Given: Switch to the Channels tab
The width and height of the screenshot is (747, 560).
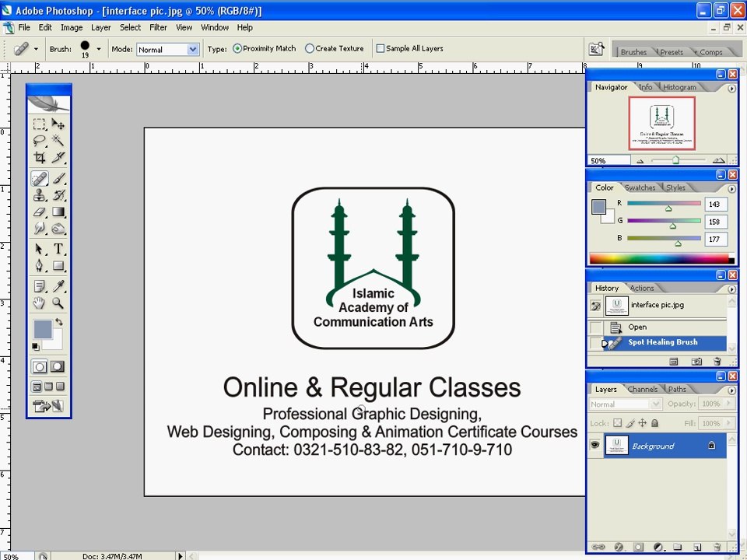Looking at the screenshot, I should pyautogui.click(x=642, y=389).
